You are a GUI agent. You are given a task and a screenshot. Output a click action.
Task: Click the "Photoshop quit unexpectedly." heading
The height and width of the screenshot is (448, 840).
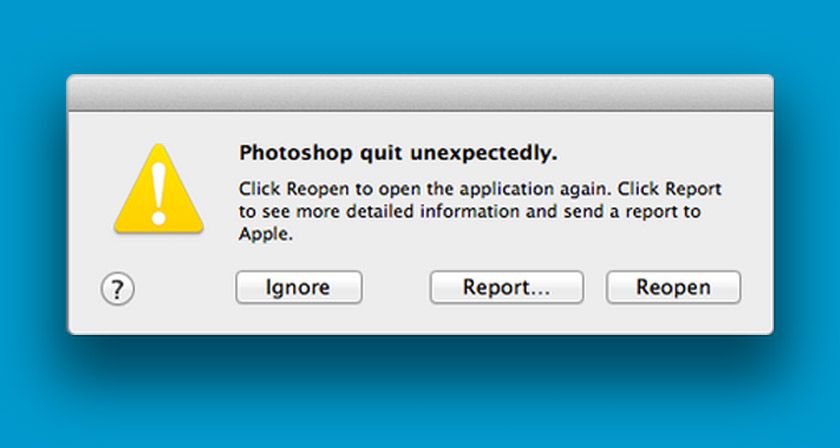pos(397,154)
